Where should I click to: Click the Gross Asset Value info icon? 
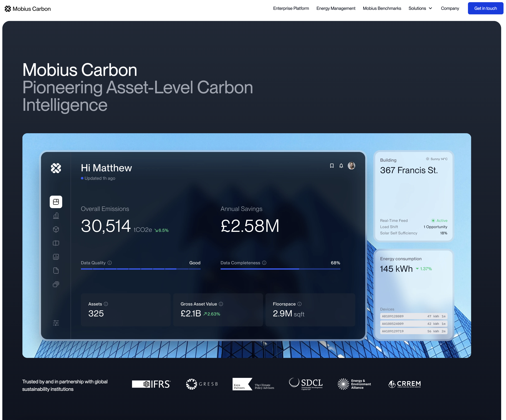coord(221,304)
